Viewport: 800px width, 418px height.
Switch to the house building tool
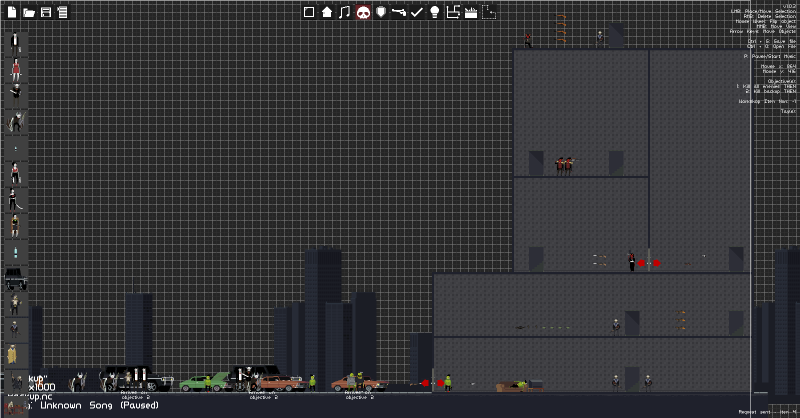327,12
